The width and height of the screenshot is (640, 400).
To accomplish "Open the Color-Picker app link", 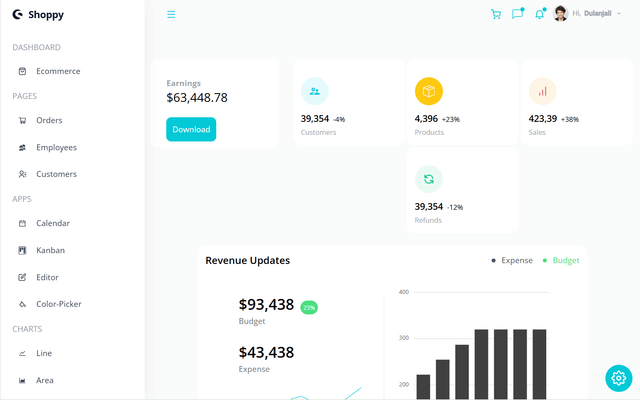I will tap(59, 304).
